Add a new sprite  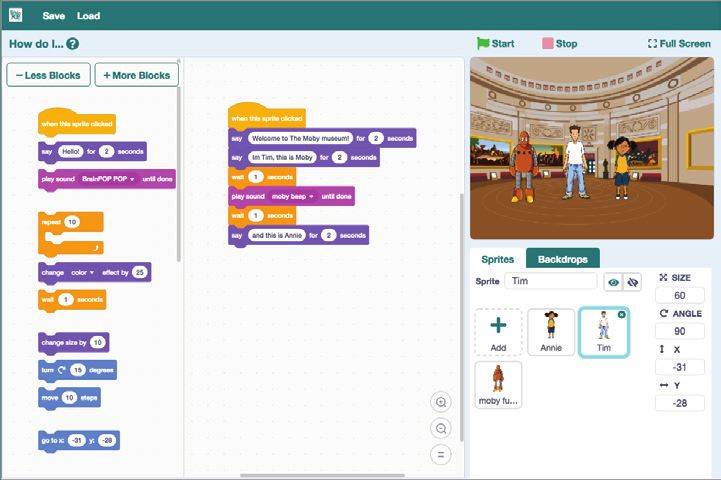click(498, 332)
